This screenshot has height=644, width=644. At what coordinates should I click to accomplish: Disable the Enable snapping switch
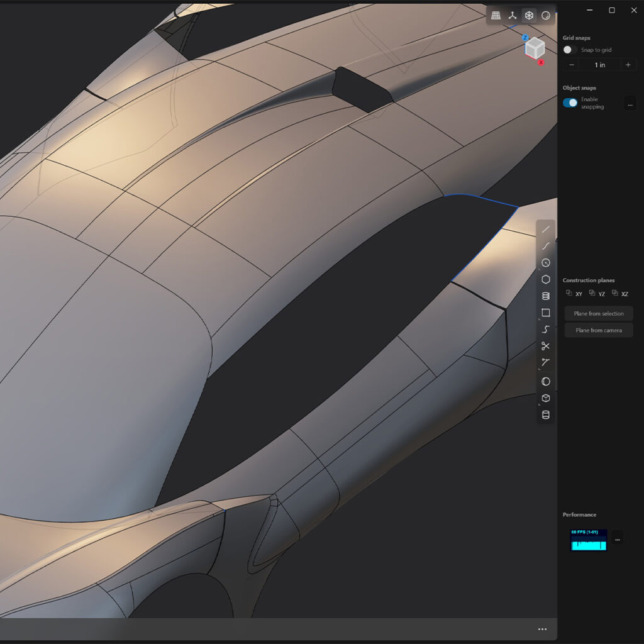[x=570, y=103]
